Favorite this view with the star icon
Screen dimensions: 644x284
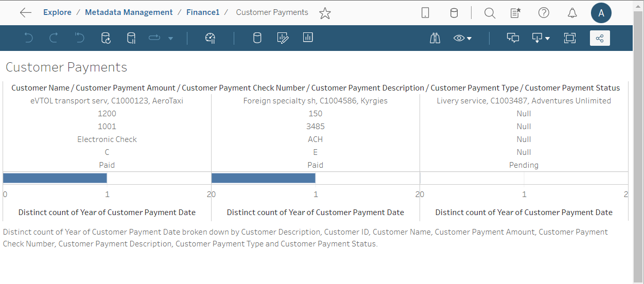click(325, 13)
